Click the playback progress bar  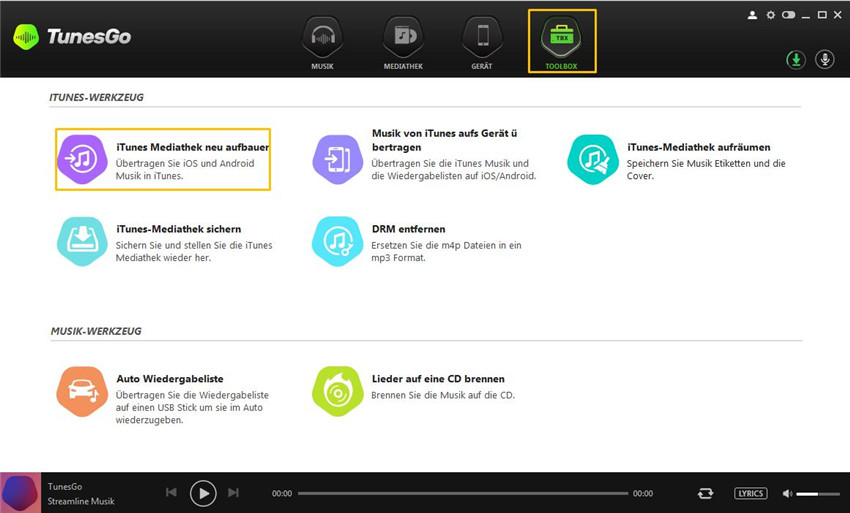coord(462,493)
